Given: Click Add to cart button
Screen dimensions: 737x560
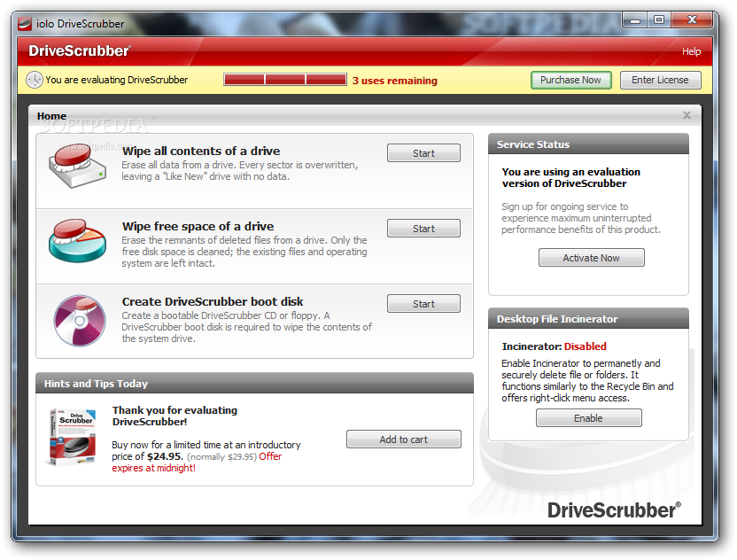Looking at the screenshot, I should (403, 439).
